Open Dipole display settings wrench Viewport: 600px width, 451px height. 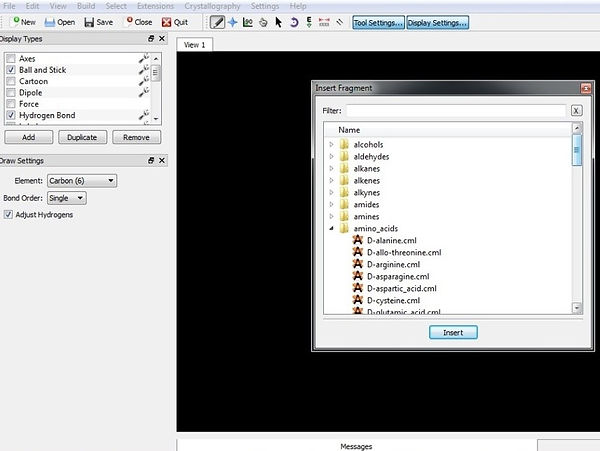pyautogui.click(x=144, y=93)
